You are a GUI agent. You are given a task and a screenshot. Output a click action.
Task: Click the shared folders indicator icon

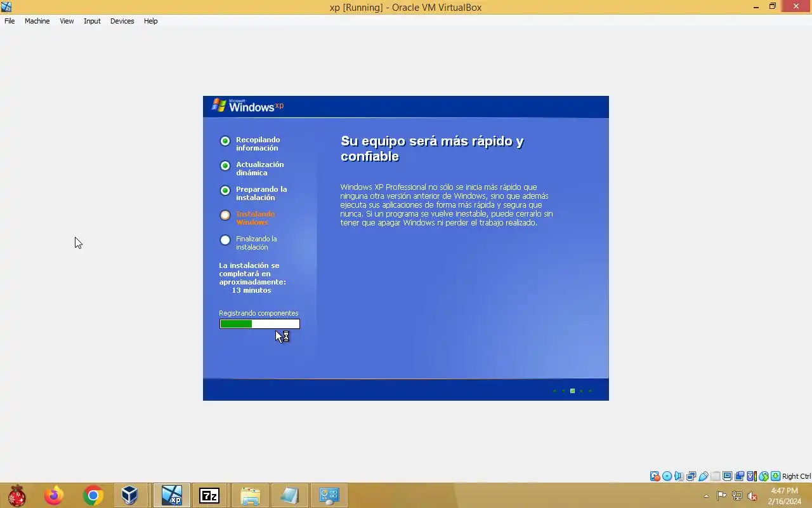(715, 476)
